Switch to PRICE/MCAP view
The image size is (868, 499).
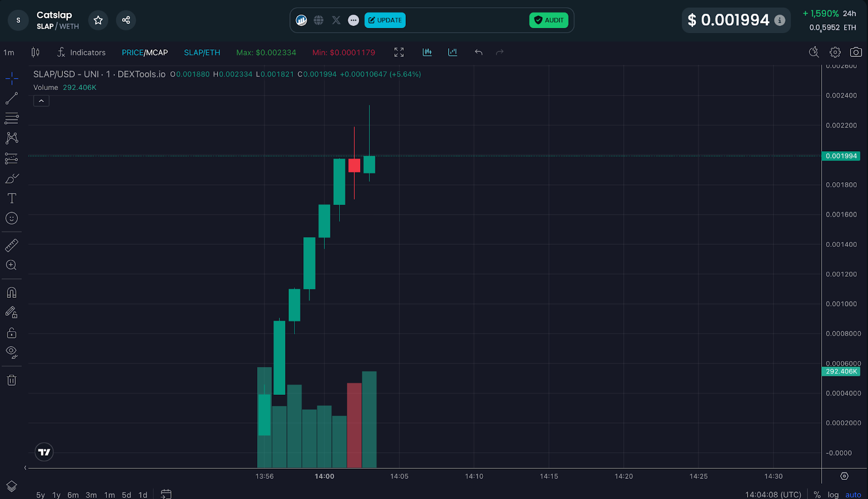point(144,53)
